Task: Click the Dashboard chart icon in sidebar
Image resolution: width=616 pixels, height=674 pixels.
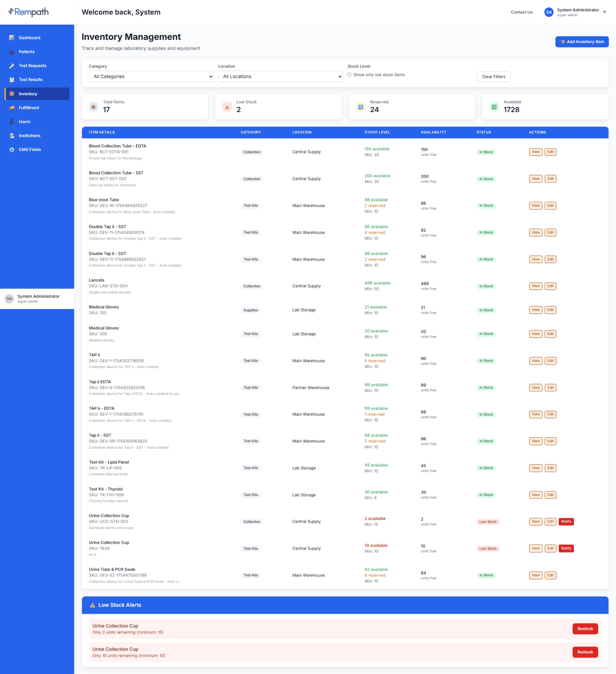Action: click(12, 38)
